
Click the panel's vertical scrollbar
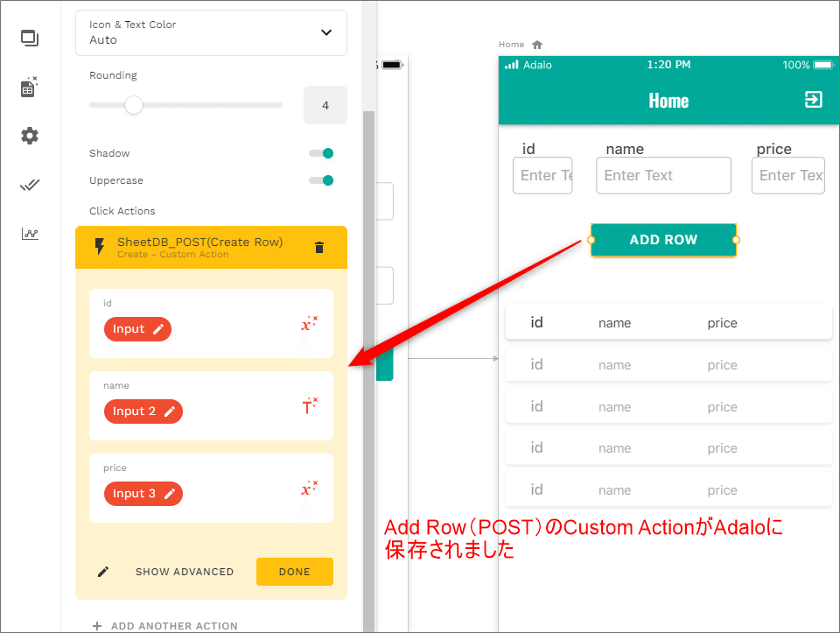368,369
